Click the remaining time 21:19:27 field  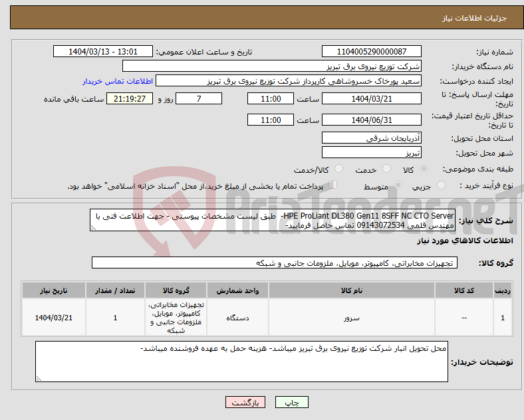coord(130,99)
